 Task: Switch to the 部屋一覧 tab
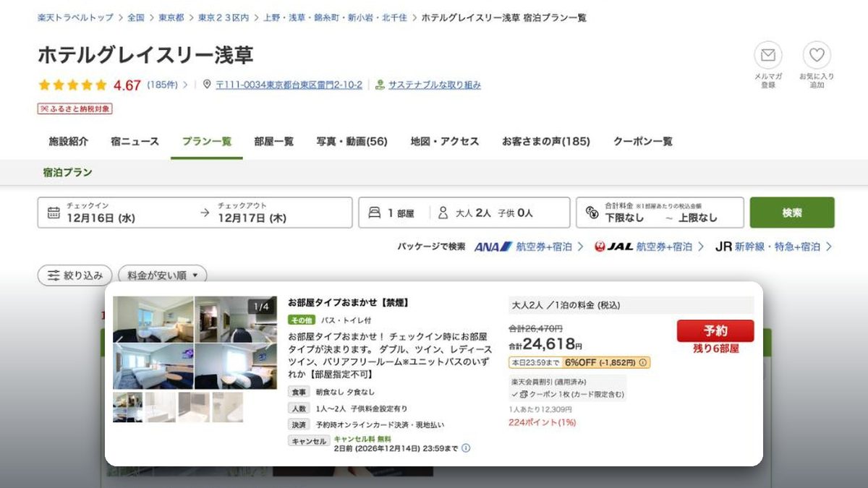coord(274,142)
